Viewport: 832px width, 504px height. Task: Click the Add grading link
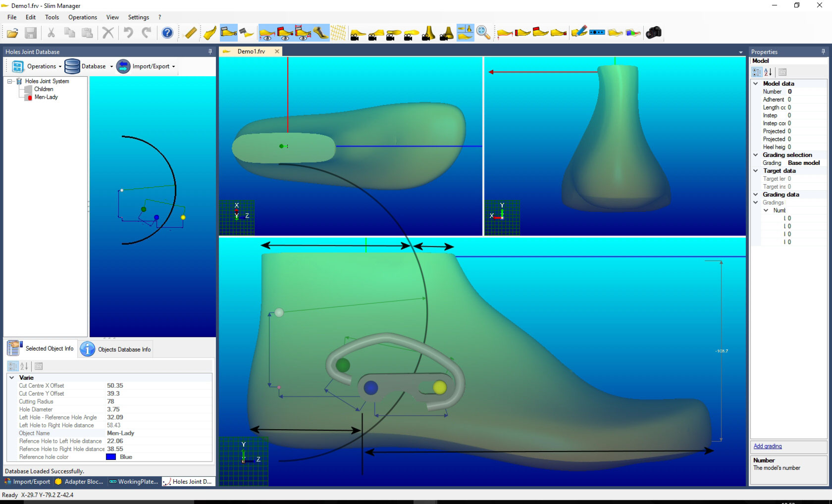(x=768, y=446)
